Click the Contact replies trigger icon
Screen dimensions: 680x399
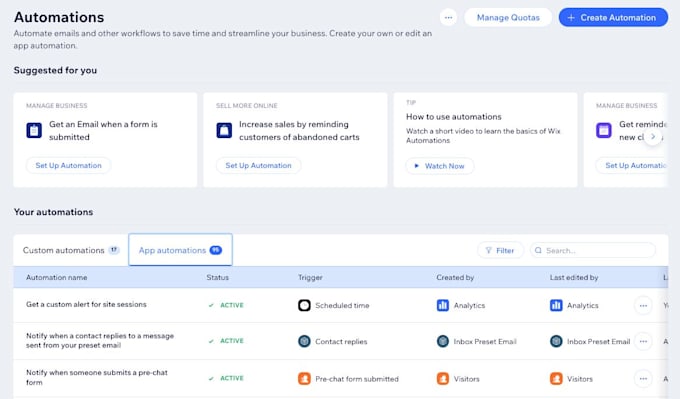[304, 341]
